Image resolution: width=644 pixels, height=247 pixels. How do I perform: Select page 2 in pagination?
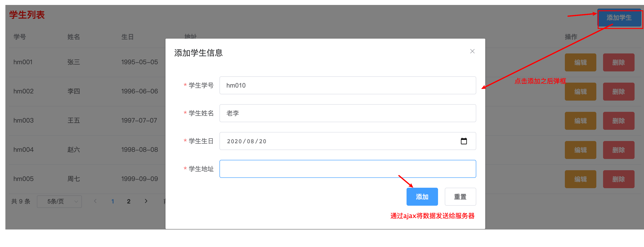pyautogui.click(x=129, y=201)
